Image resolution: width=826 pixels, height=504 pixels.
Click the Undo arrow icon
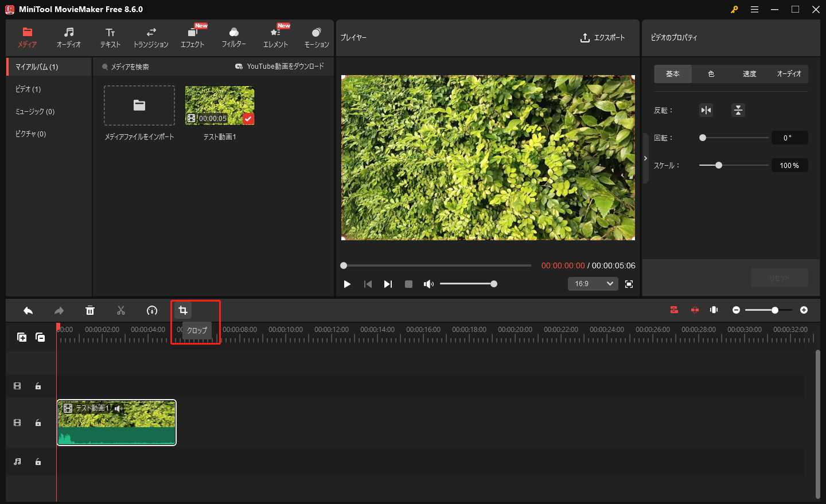tap(28, 310)
